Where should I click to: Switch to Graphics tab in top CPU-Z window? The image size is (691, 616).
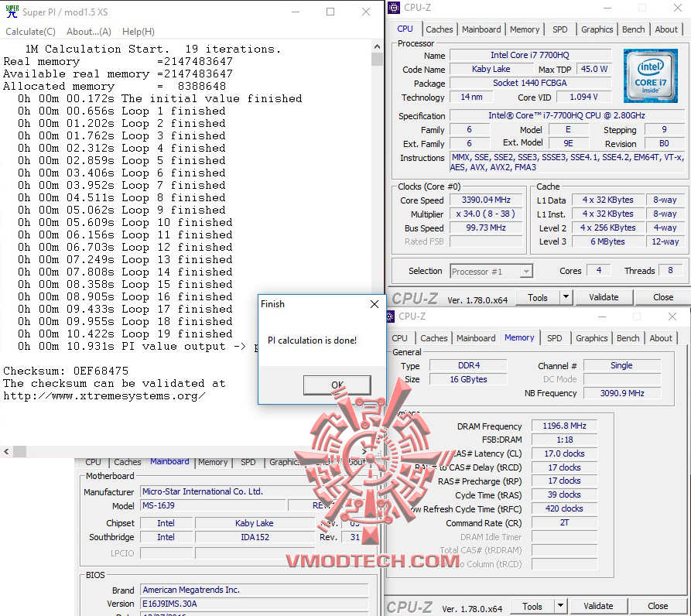click(597, 29)
